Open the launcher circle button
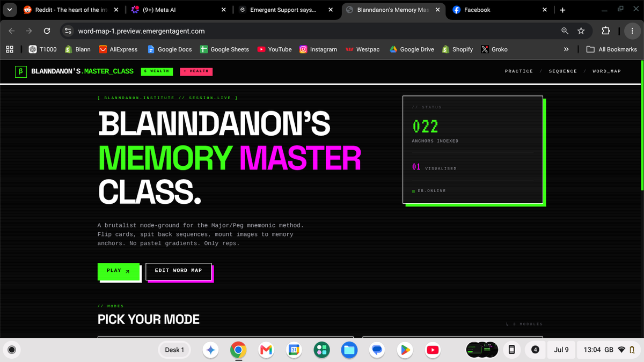The image size is (644, 362). pyautogui.click(x=13, y=350)
